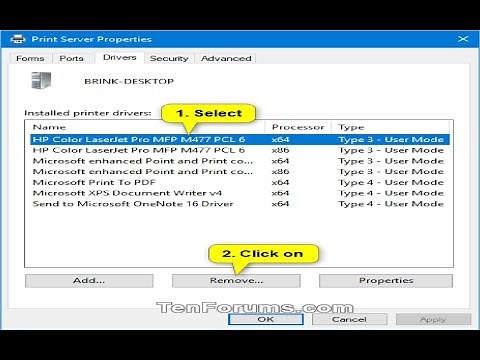This screenshot has width=480, height=360.
Task: Select Send to Microsoft OneNote 16 Driver
Action: pyautogui.click(x=240, y=204)
